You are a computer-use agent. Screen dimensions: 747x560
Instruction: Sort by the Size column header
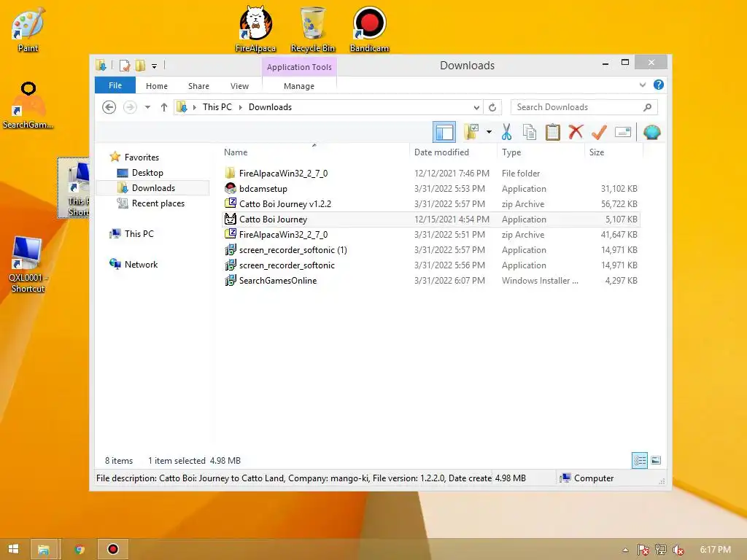(x=597, y=152)
